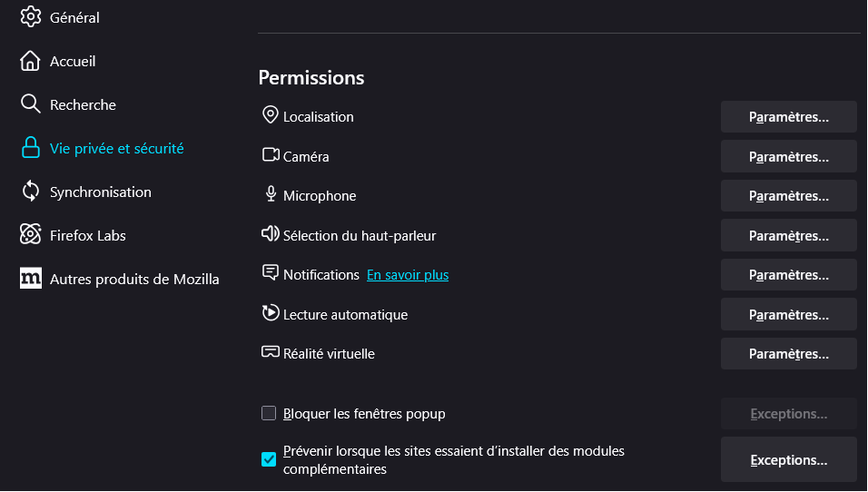Open Exceptions for modules complémentaires

point(788,460)
